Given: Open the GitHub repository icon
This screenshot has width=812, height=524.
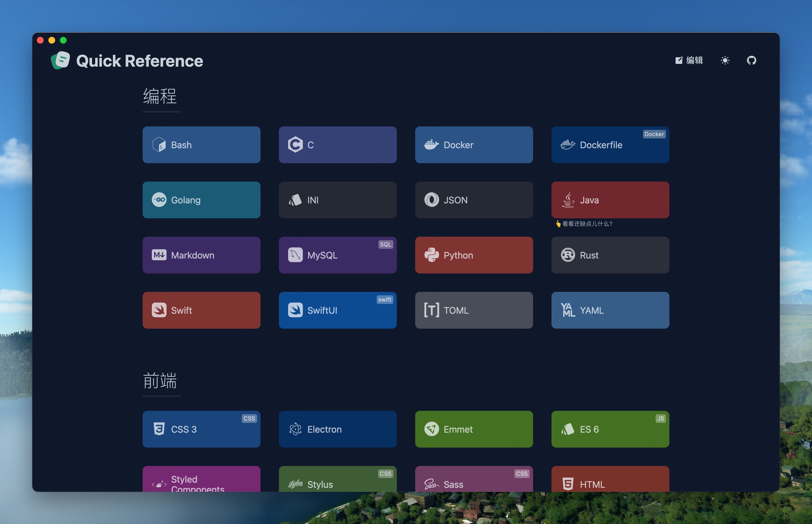Looking at the screenshot, I should (751, 60).
